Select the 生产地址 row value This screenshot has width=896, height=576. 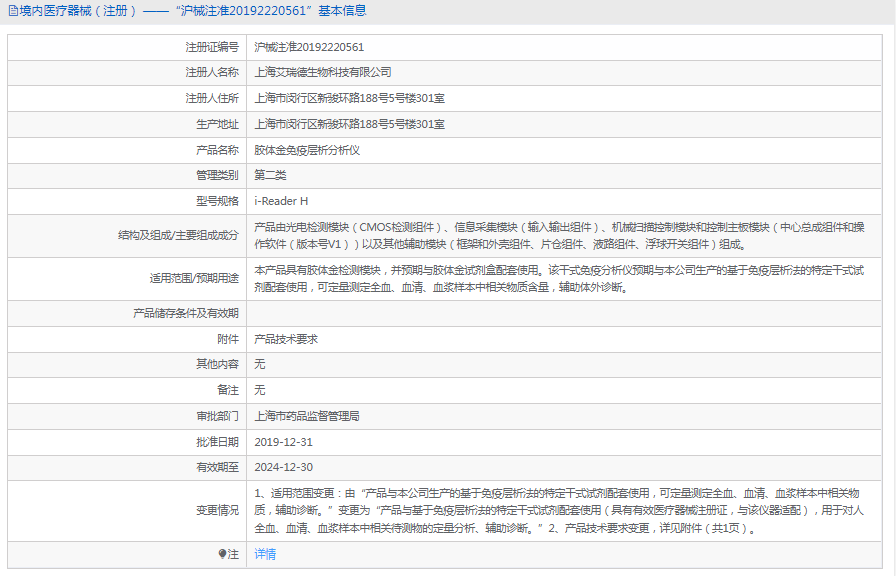pyautogui.click(x=351, y=124)
